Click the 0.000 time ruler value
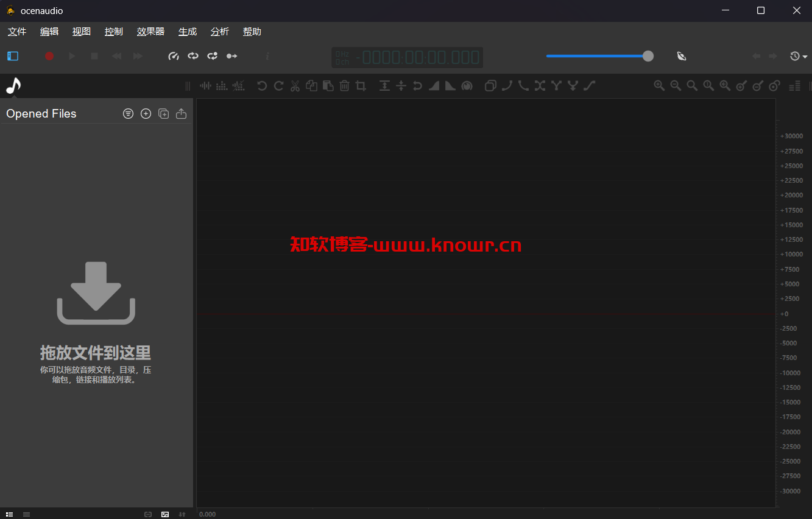This screenshot has width=812, height=519. pos(208,514)
